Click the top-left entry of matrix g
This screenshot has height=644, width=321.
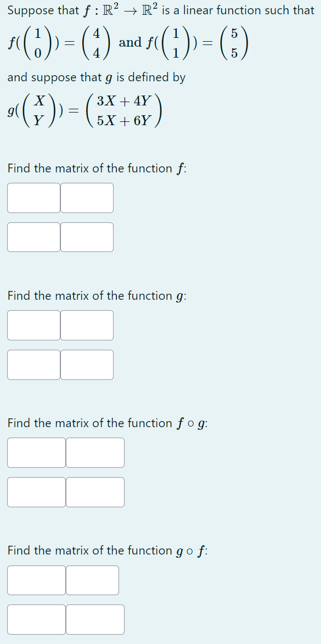pyautogui.click(x=33, y=325)
